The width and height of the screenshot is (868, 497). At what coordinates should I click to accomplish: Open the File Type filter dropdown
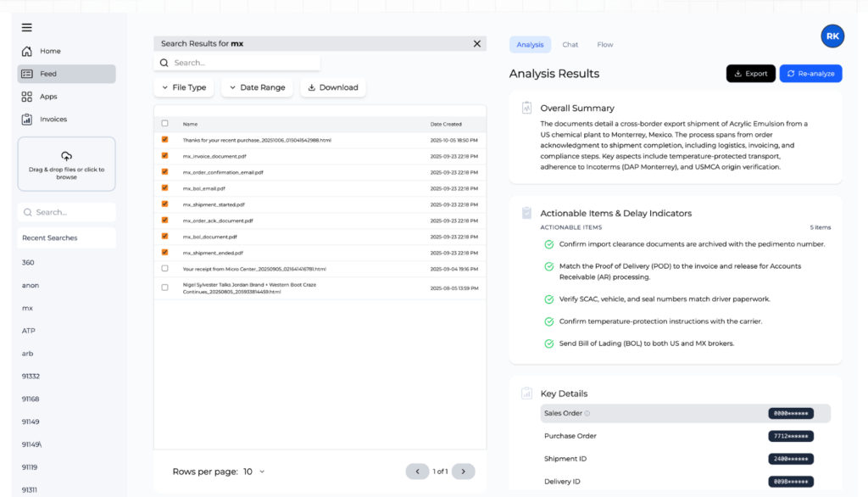184,87
